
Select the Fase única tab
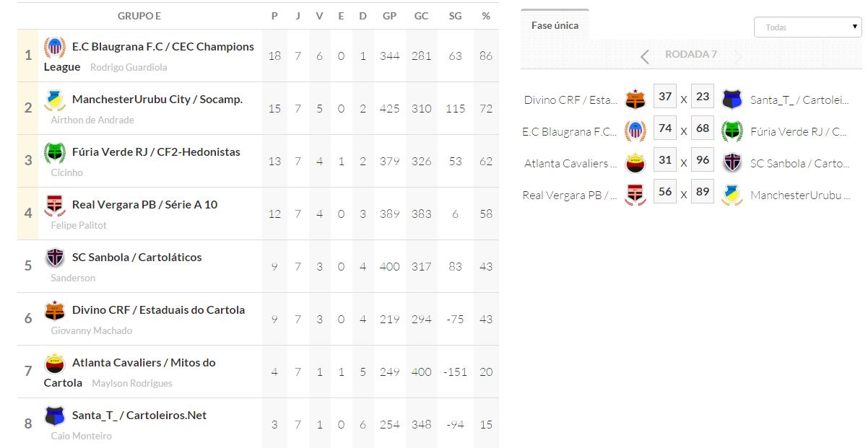tap(555, 25)
